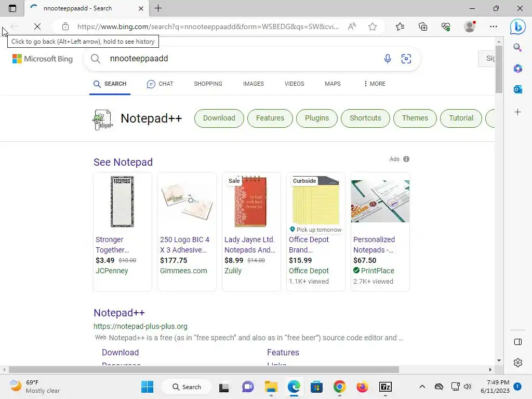The height and width of the screenshot is (399, 532).
Task: Open https://notepad-plus-plus.org URL link
Action: 140,326
